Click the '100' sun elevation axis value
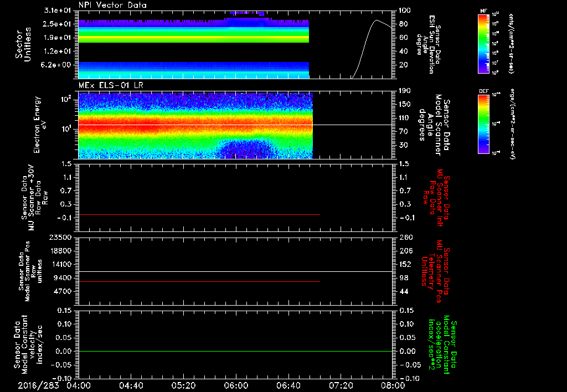Image resolution: width=567 pixels, height=392 pixels. tap(405, 11)
